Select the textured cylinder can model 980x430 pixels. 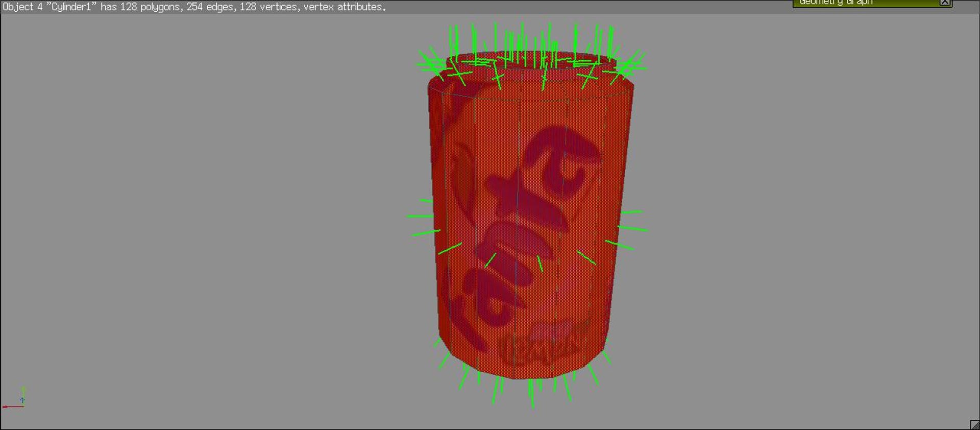point(530,215)
